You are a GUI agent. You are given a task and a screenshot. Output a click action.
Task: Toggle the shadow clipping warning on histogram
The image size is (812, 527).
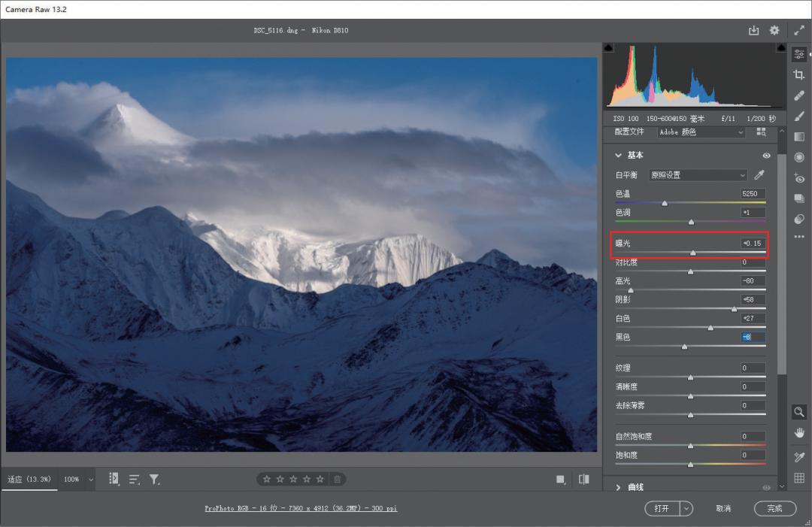608,48
